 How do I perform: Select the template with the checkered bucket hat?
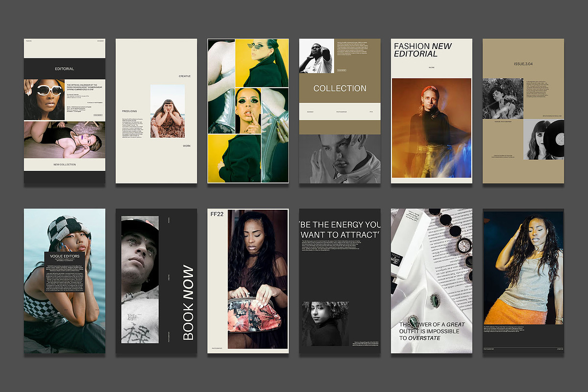pyautogui.click(x=65, y=281)
